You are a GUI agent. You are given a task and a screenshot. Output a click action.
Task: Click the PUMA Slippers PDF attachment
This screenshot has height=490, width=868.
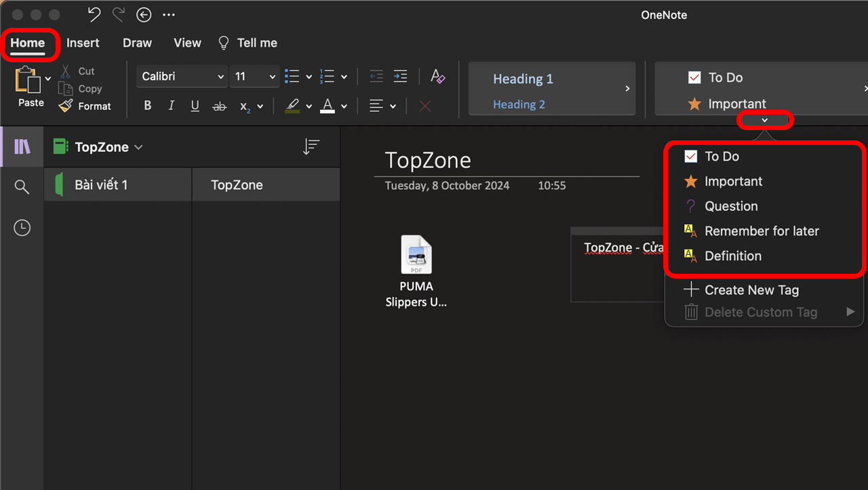coord(416,272)
